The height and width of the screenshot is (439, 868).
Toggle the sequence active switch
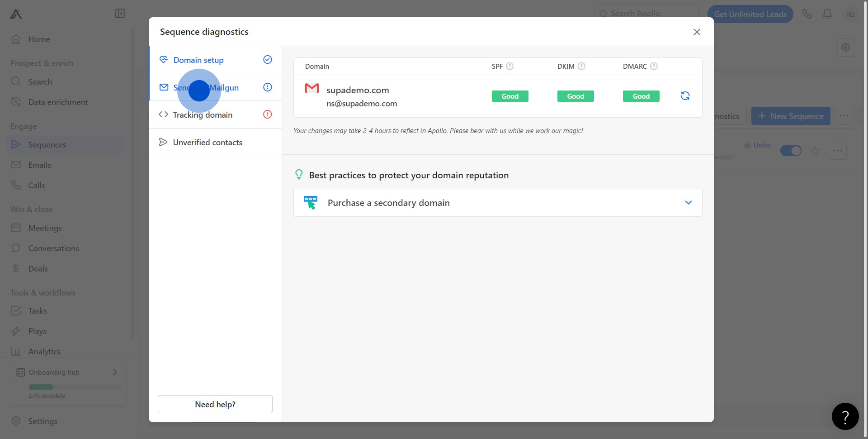[x=791, y=151]
